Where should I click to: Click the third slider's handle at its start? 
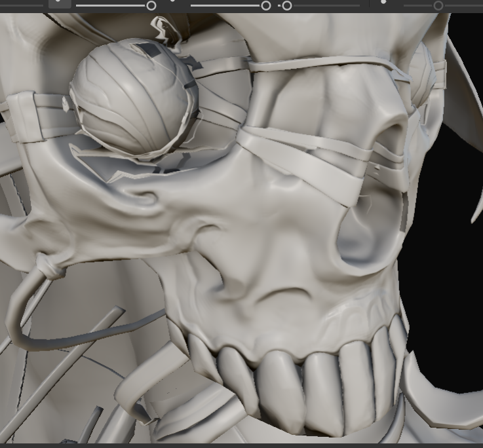point(287,6)
